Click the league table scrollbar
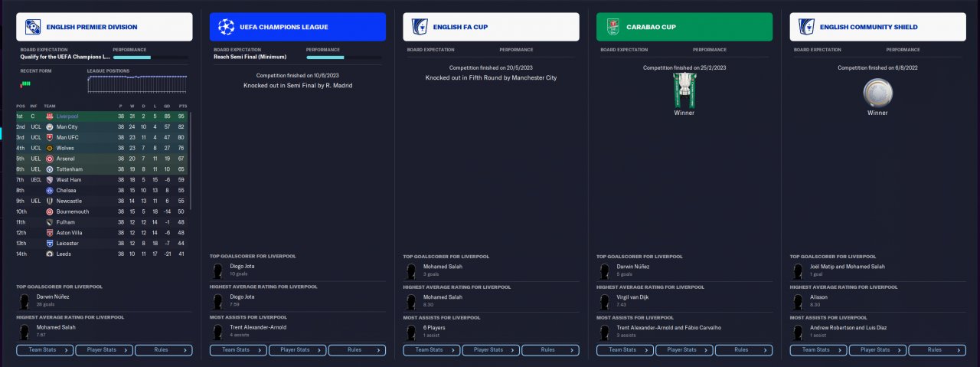This screenshot has width=980, height=367. click(191, 161)
